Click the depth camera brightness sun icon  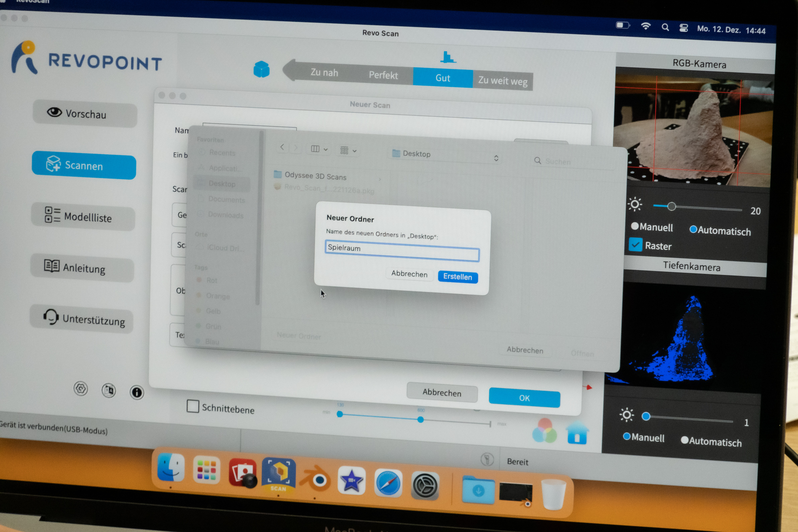point(626,415)
